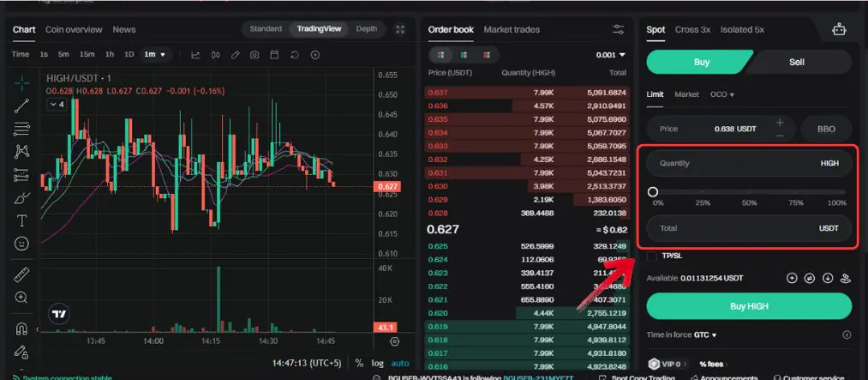Open the chart layout calendar icon

(274, 55)
